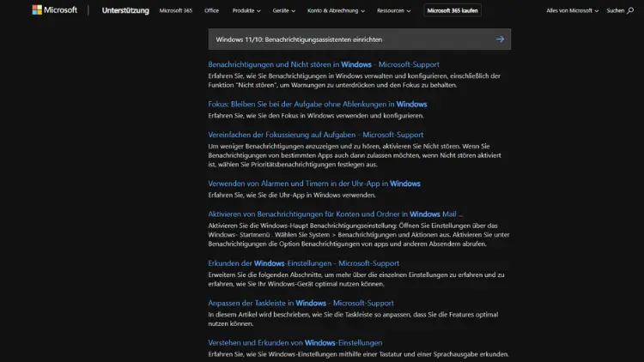The image size is (644, 362).
Task: Submit search with the blue arrow icon
Action: pos(500,39)
